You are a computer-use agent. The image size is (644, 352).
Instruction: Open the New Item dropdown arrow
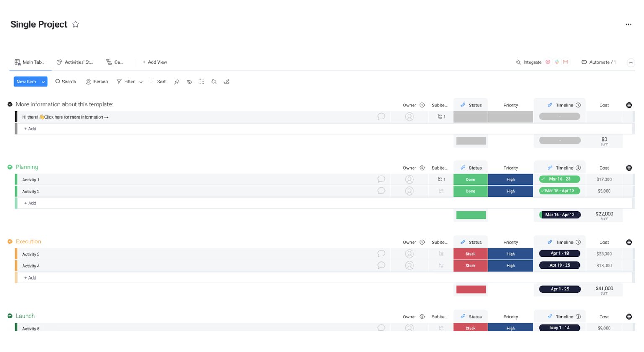pyautogui.click(x=43, y=82)
